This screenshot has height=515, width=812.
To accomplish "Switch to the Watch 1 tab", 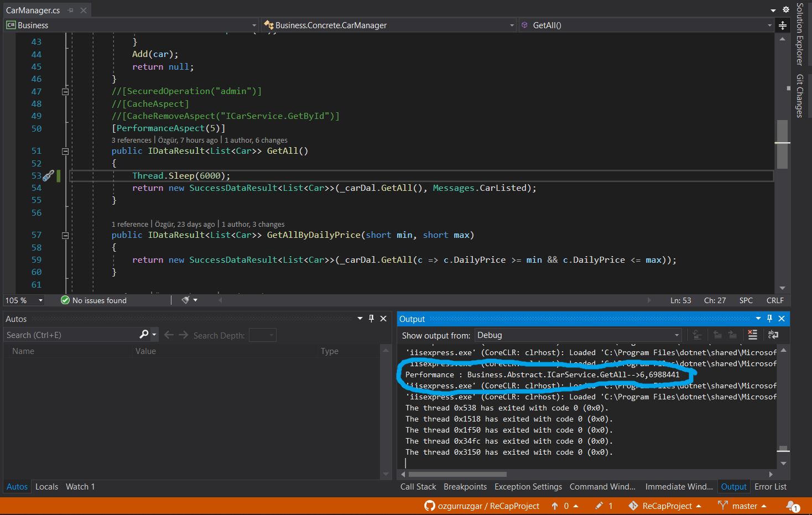I will pyautogui.click(x=80, y=487).
